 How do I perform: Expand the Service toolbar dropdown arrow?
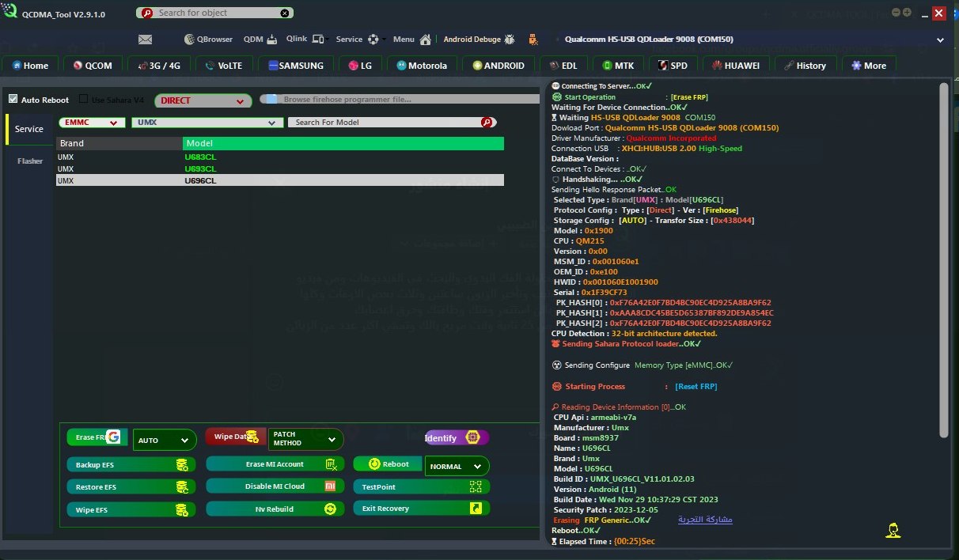pyautogui.click(x=385, y=40)
